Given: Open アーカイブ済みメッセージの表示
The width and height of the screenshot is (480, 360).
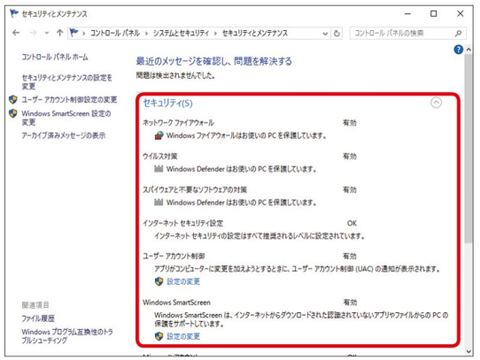Looking at the screenshot, I should (64, 135).
